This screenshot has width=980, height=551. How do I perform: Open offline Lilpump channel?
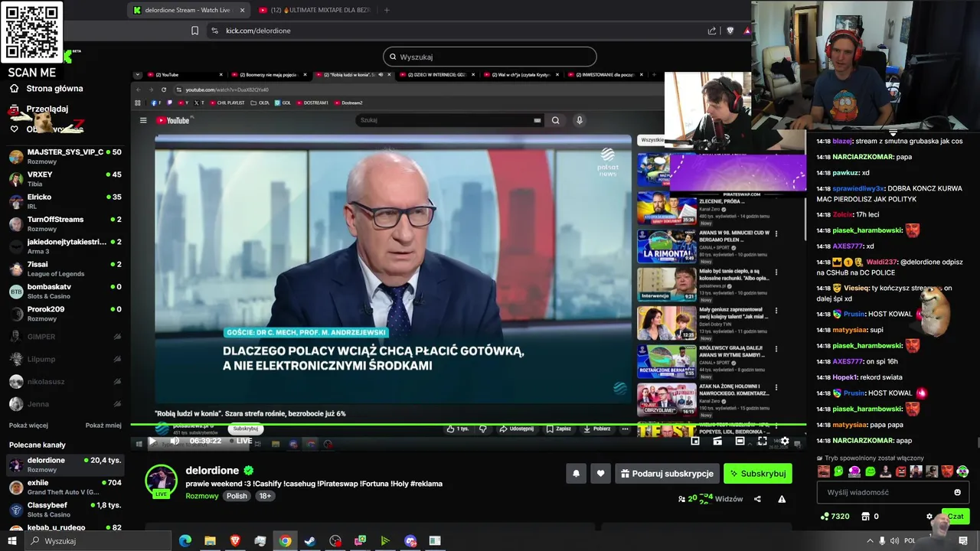(65, 359)
